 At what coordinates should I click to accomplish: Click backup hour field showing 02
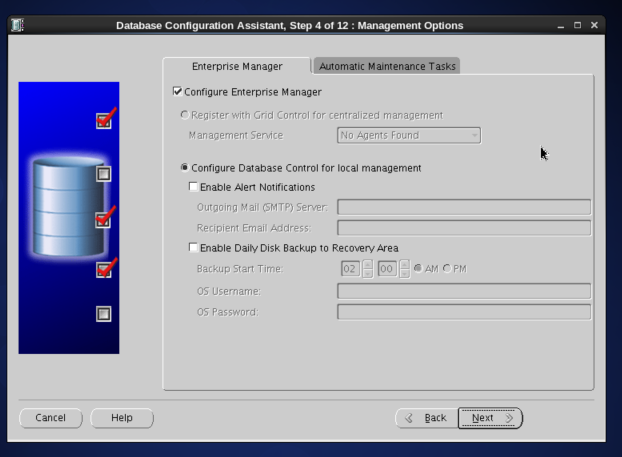coord(350,269)
